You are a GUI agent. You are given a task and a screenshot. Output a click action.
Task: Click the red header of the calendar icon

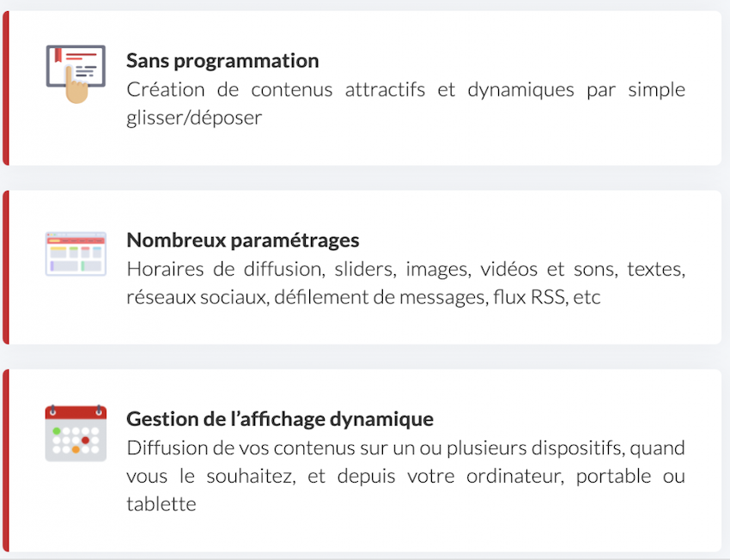tap(76, 412)
